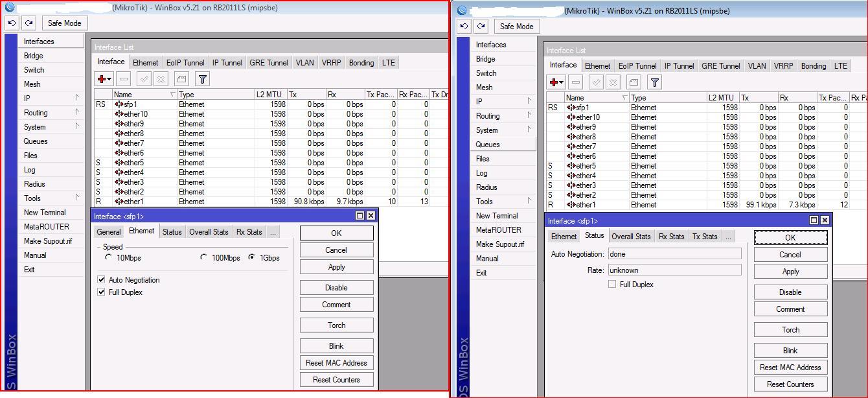Viewport: 868px width, 398px height.
Task: Open more tabs '...' in right sfp1 dialog
Action: click(728, 237)
